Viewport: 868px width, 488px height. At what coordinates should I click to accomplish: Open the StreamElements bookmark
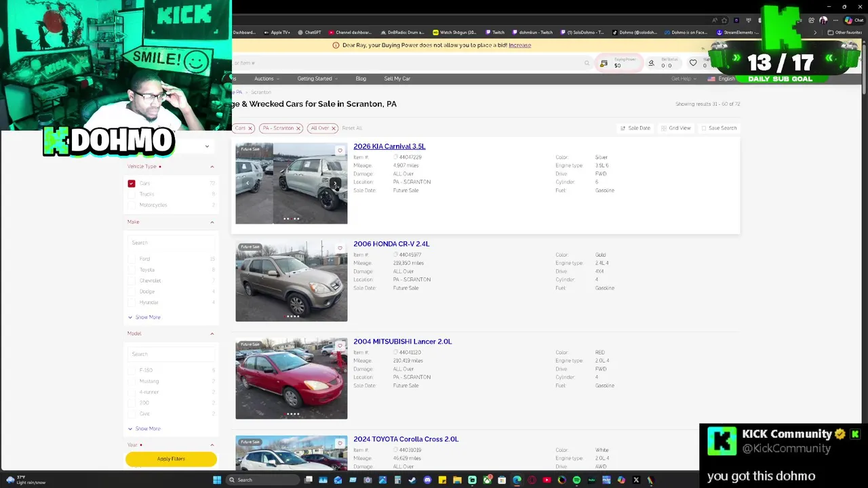click(x=739, y=33)
